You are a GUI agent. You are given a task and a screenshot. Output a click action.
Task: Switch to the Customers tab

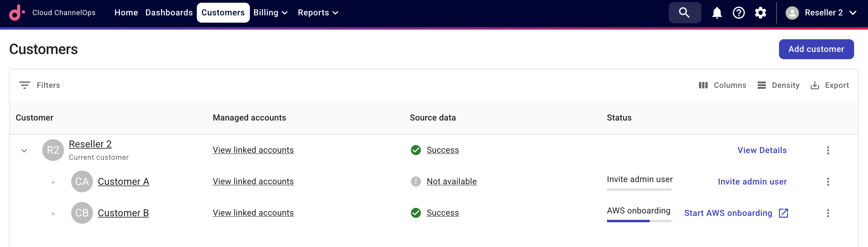[223, 12]
